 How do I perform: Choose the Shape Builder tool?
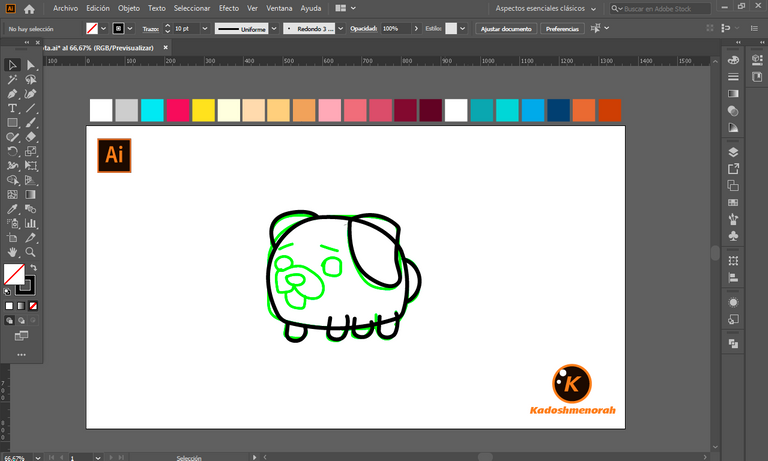coord(12,180)
